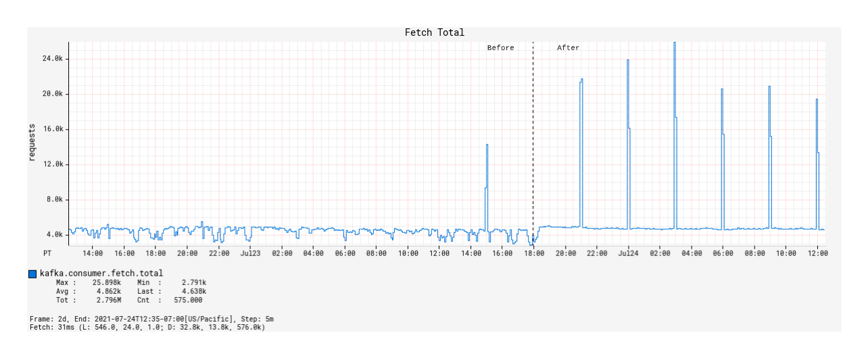Click the dashed vertical Before/After divider line
Screen dimensions: 868x358
pos(533,135)
